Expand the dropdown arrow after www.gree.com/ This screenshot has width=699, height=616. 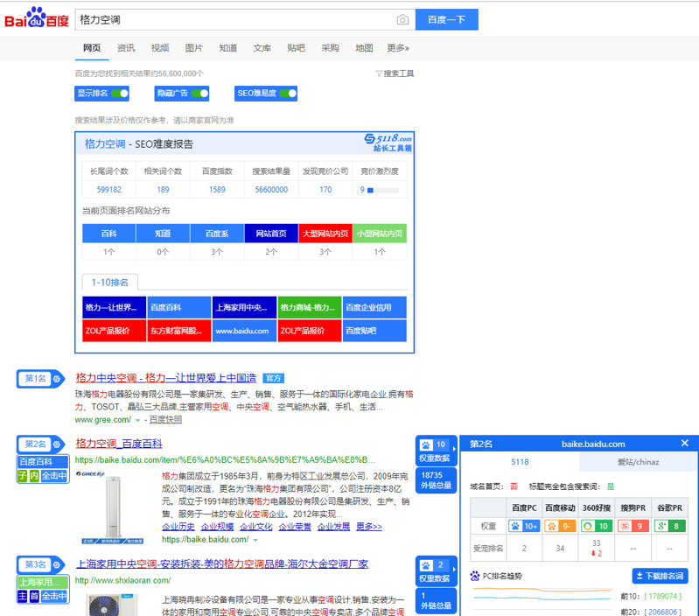coord(137,420)
